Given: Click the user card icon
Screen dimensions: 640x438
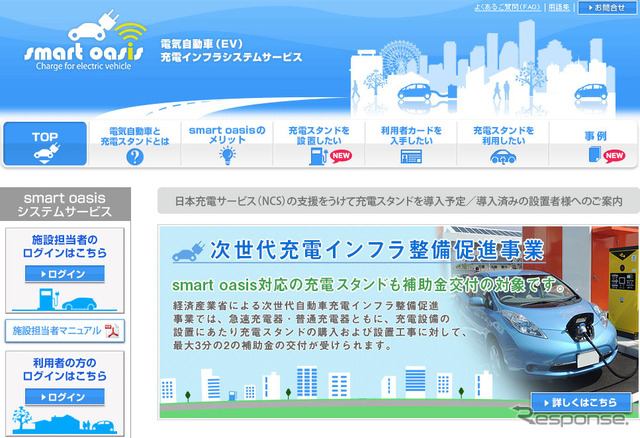Looking at the screenshot, I should (x=411, y=157).
